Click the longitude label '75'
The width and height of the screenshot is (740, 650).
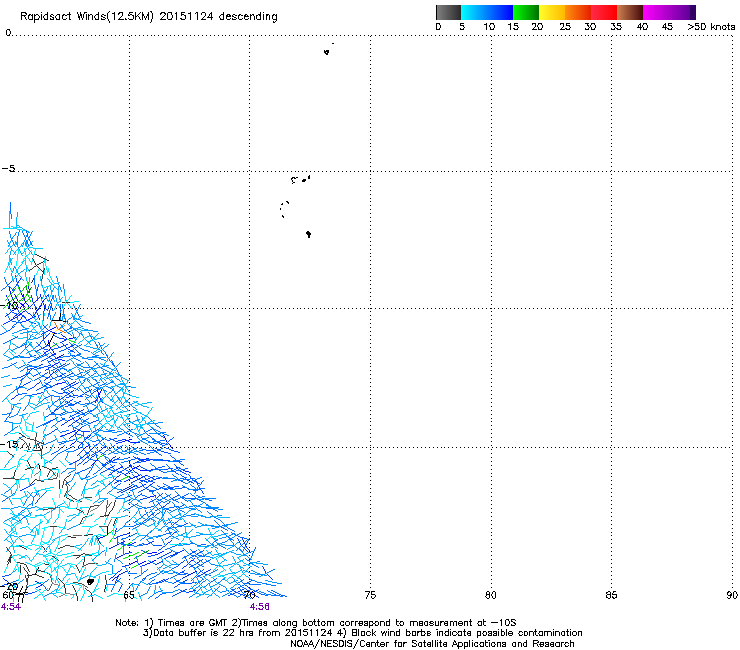(x=370, y=595)
